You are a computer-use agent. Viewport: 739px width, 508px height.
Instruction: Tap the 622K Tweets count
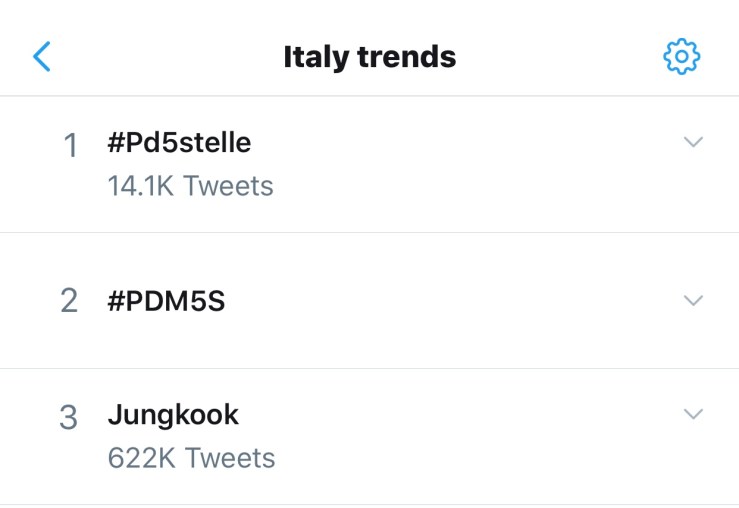(x=191, y=458)
